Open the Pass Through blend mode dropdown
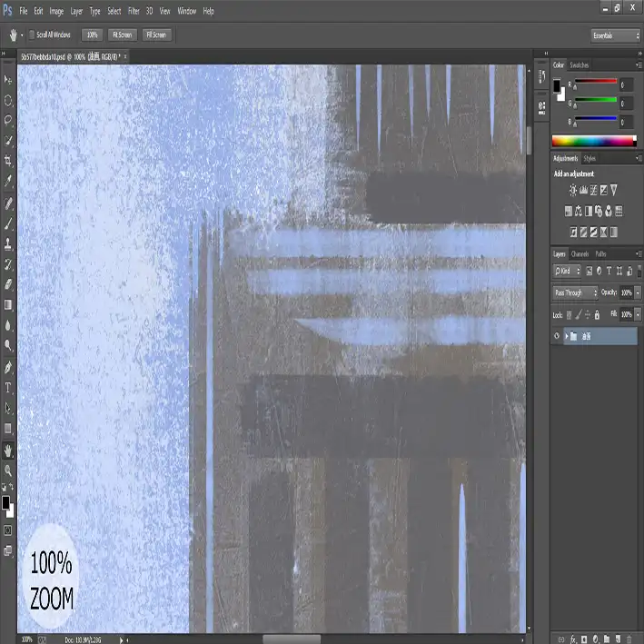 click(x=575, y=292)
